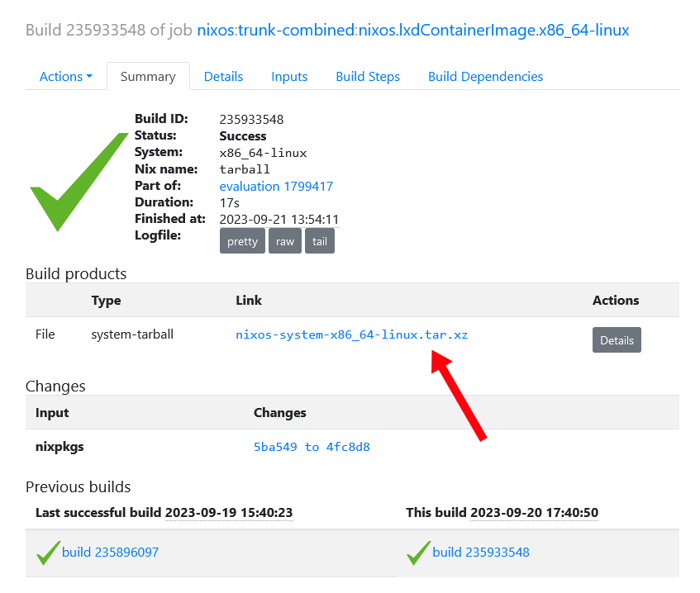This screenshot has width=700, height=593.
Task: Click the Input column header
Action: 52,413
